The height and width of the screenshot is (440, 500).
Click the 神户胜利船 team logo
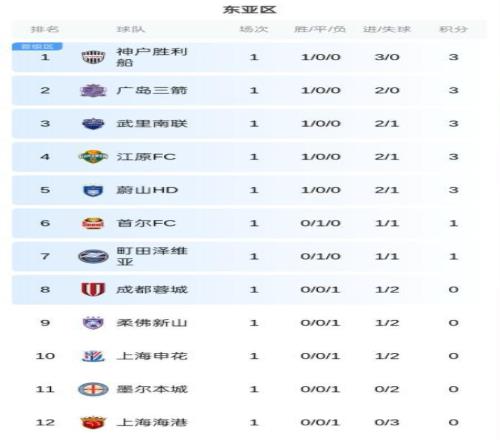pyautogui.click(x=93, y=57)
